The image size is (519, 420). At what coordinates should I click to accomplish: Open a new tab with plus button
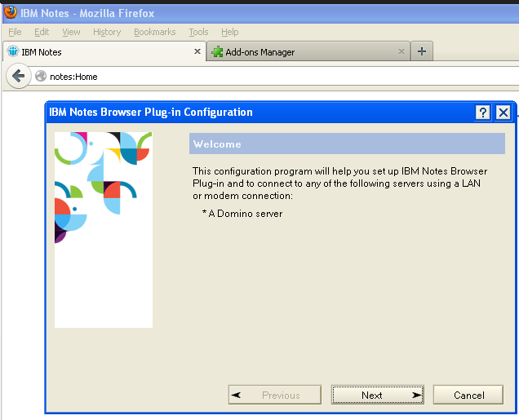(x=422, y=51)
